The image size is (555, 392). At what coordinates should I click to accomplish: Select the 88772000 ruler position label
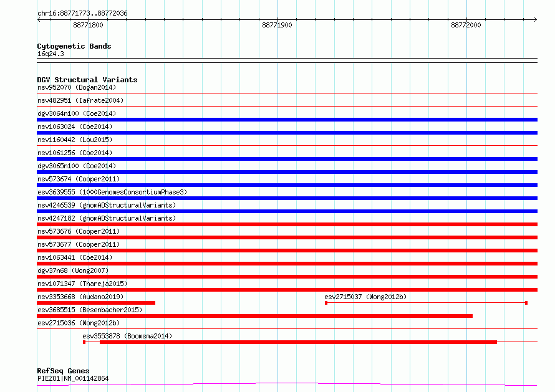(466, 25)
